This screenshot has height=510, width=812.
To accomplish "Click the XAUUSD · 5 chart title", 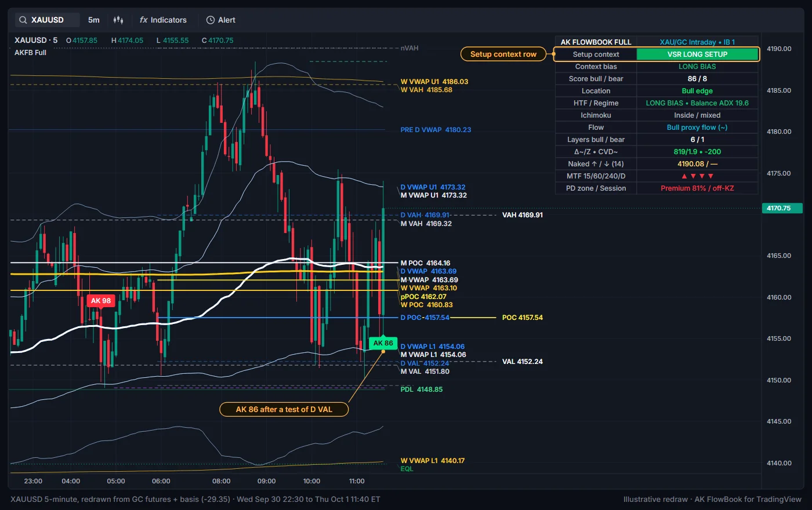I will pos(36,41).
